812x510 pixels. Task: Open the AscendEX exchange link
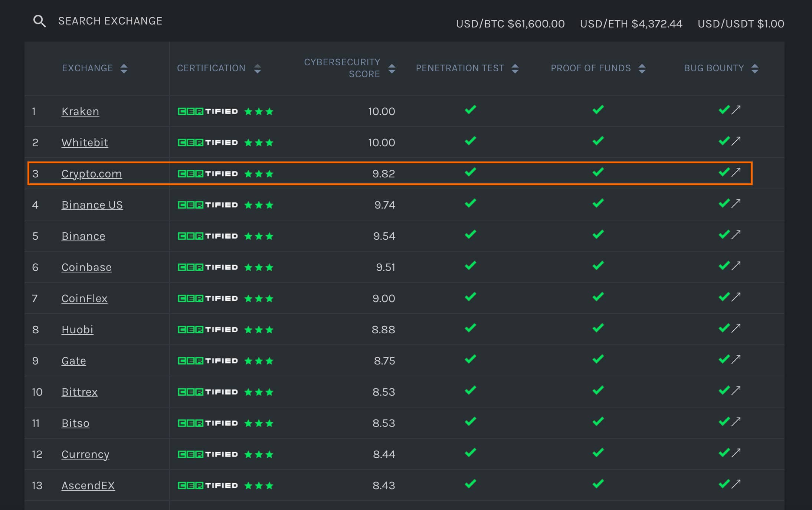coord(88,486)
